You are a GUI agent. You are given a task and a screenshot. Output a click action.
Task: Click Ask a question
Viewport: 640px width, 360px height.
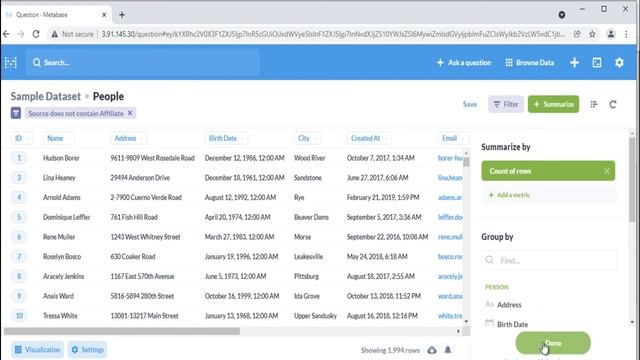[x=464, y=62]
